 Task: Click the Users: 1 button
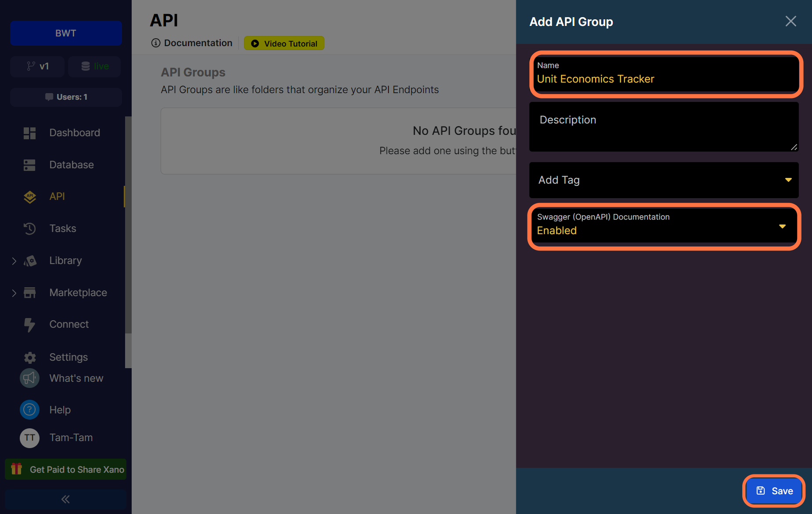point(66,97)
